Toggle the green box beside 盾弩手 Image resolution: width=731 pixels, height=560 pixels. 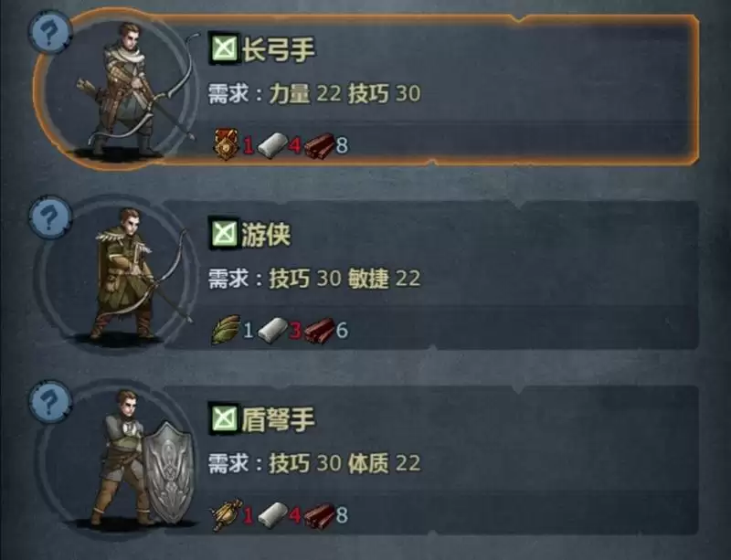coord(224,417)
